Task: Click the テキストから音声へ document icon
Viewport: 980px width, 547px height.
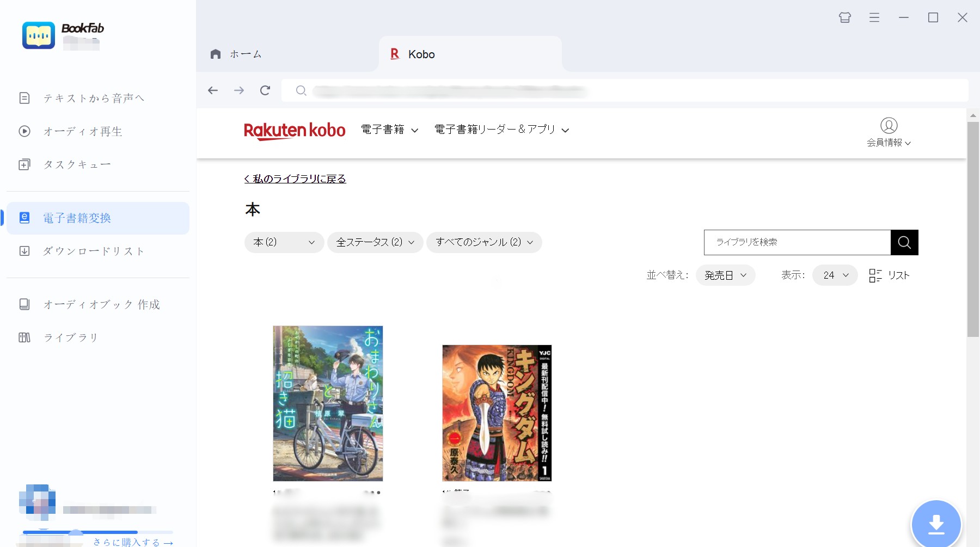Action: tap(24, 98)
